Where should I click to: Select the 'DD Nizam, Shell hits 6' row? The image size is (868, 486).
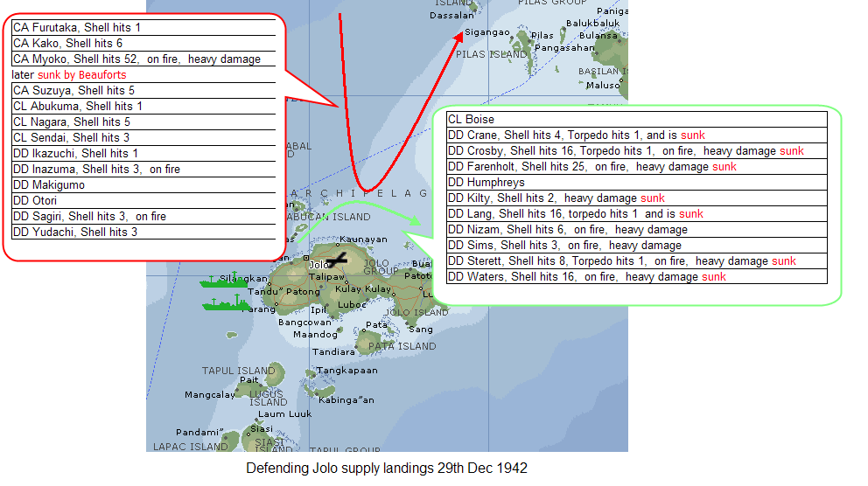coord(637,230)
